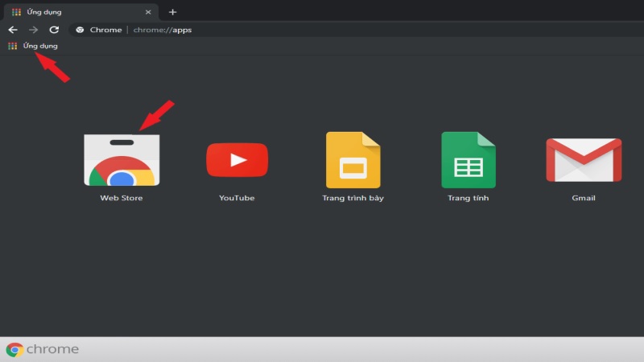The width and height of the screenshot is (644, 362).
Task: Click the YouTube text label
Action: click(237, 198)
